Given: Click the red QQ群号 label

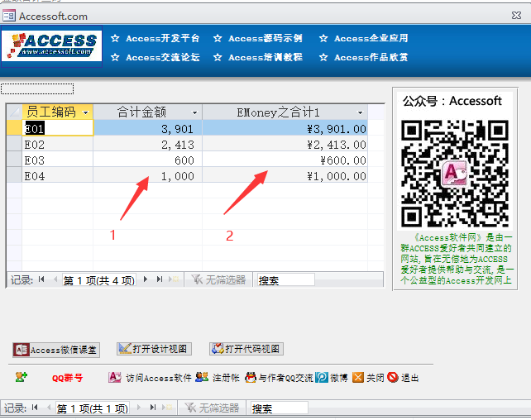Looking at the screenshot, I should 67,378.
